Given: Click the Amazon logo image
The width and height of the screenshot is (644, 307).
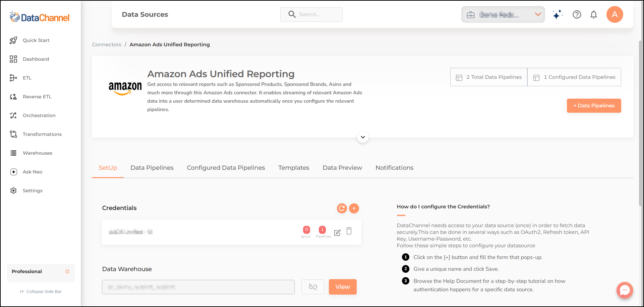Looking at the screenshot, I should pos(125,88).
